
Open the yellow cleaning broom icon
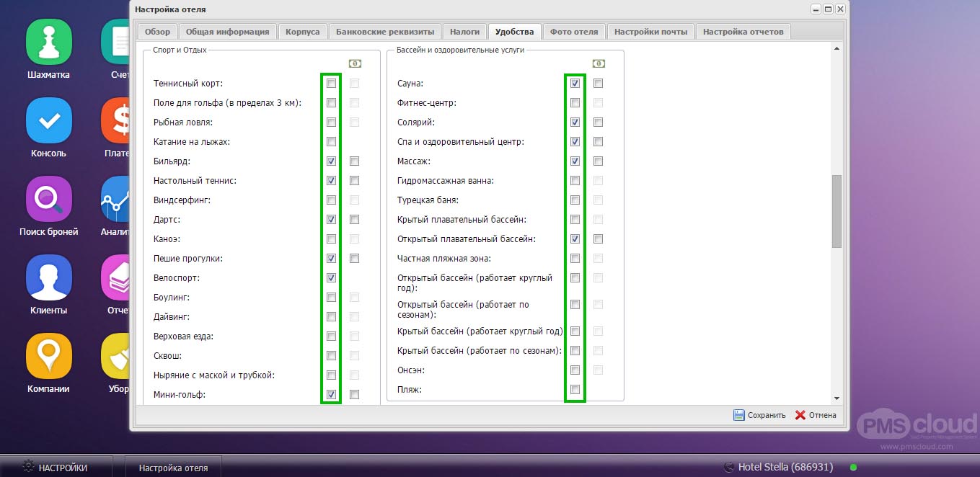[x=115, y=356]
